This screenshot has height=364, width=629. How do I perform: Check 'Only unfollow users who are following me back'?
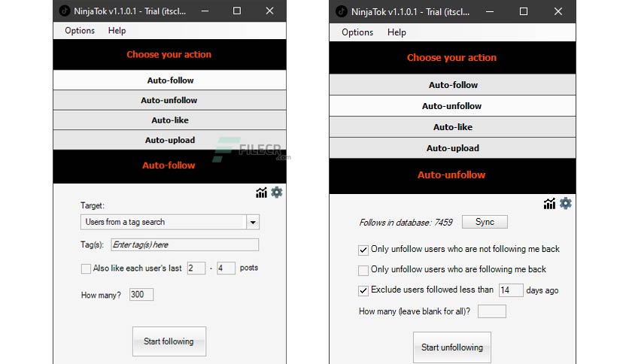click(363, 270)
